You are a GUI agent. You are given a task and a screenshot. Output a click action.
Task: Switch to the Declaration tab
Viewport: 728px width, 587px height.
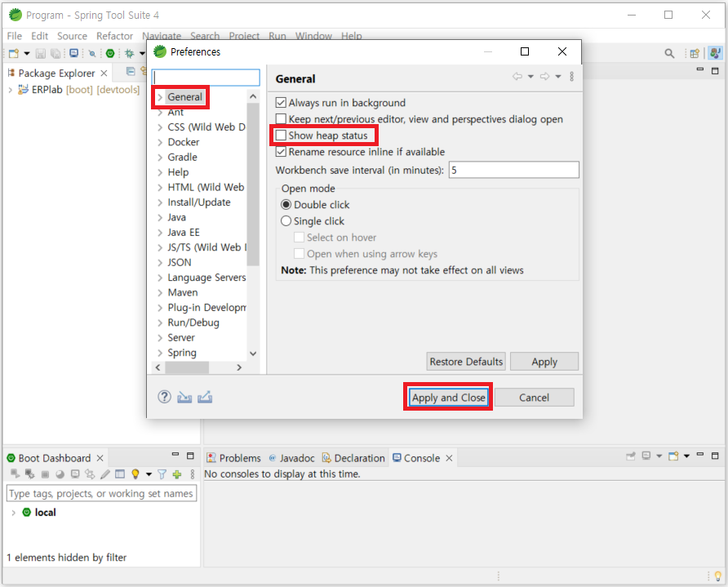pos(353,458)
